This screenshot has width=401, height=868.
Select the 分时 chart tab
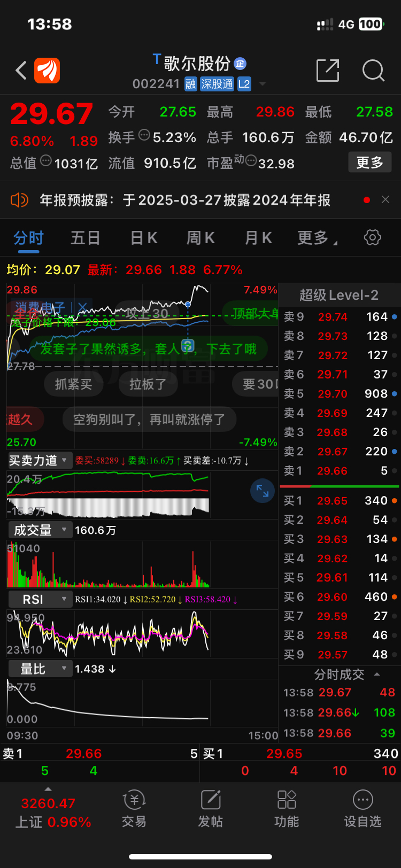[28, 238]
